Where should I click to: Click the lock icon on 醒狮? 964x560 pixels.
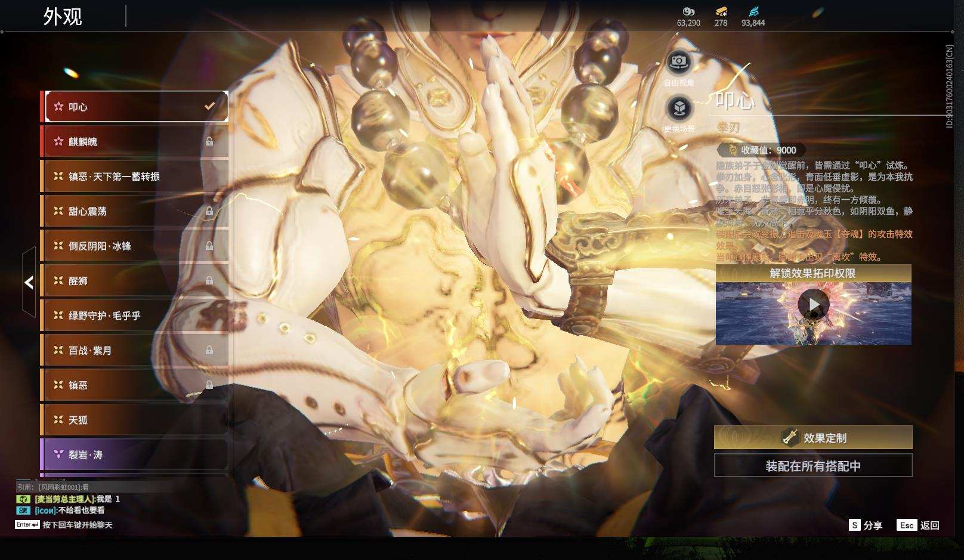[x=209, y=280]
